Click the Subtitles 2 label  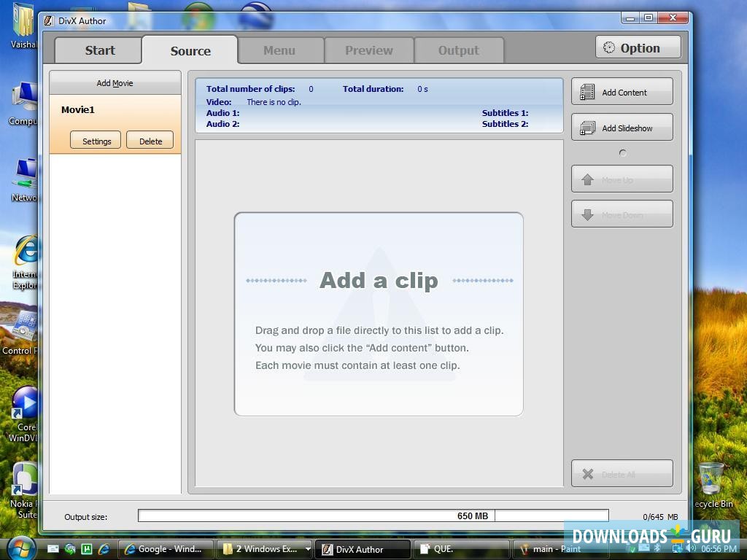point(505,124)
